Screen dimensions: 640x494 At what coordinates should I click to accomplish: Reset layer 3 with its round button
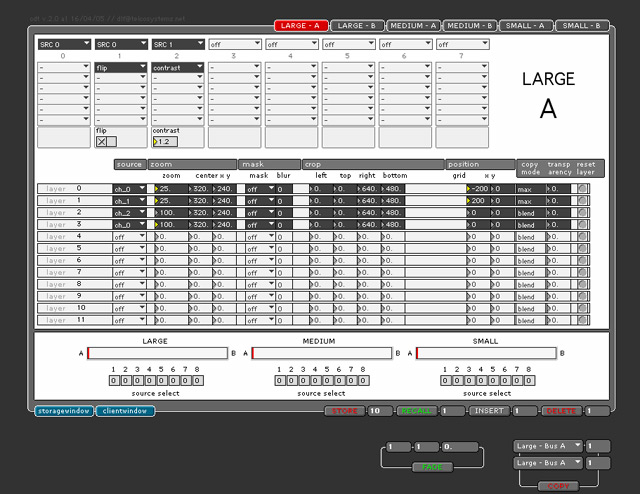(x=582, y=225)
